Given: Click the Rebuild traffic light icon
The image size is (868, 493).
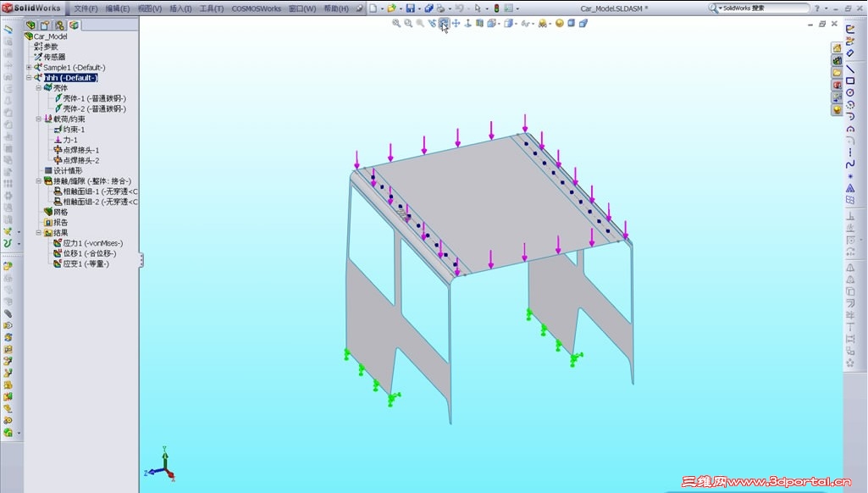Looking at the screenshot, I should point(496,8).
